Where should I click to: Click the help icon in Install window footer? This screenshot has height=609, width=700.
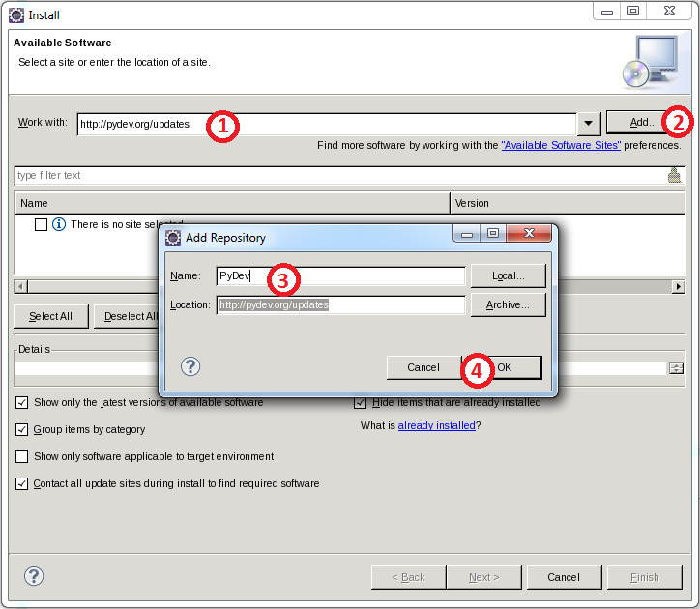[34, 576]
